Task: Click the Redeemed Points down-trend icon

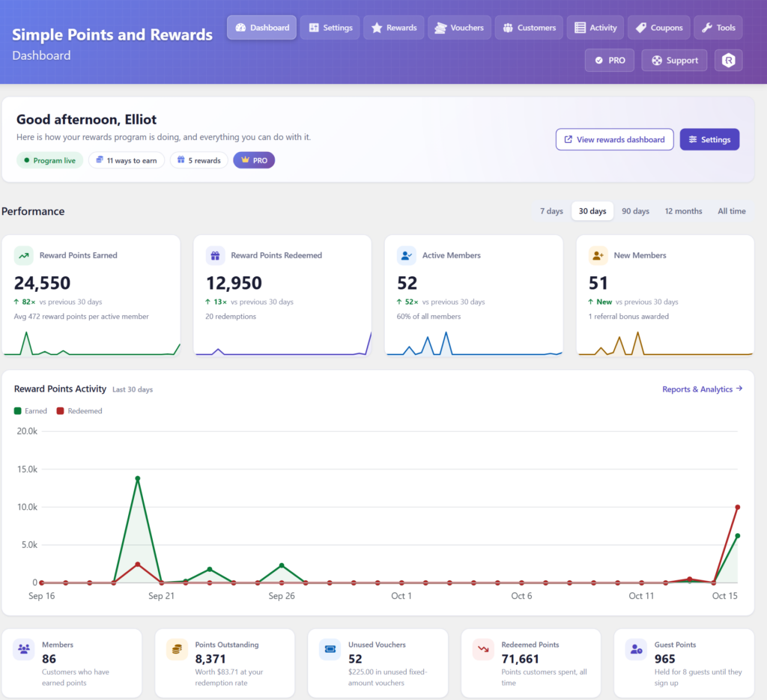Action: pos(483,650)
